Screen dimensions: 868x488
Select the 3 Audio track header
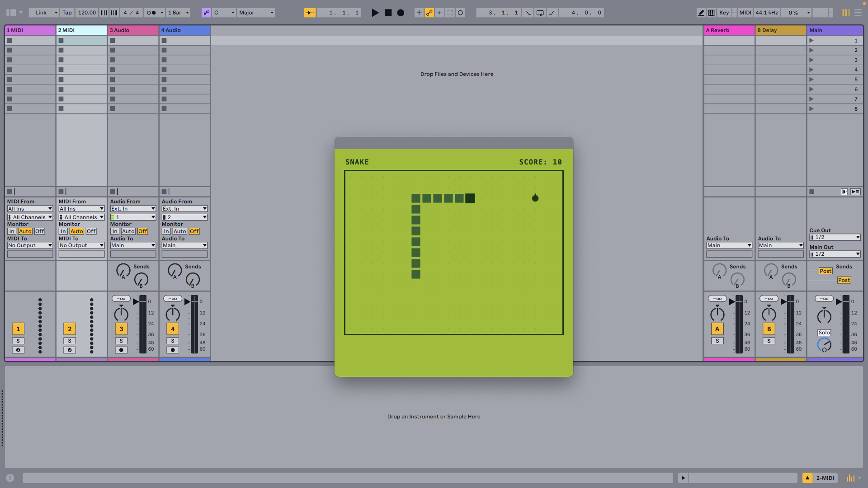pos(133,30)
